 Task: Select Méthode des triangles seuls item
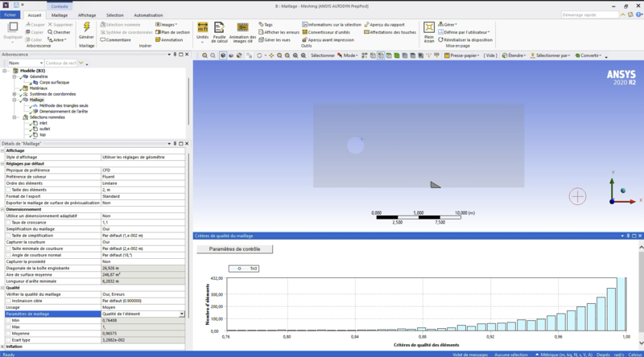[x=64, y=105]
